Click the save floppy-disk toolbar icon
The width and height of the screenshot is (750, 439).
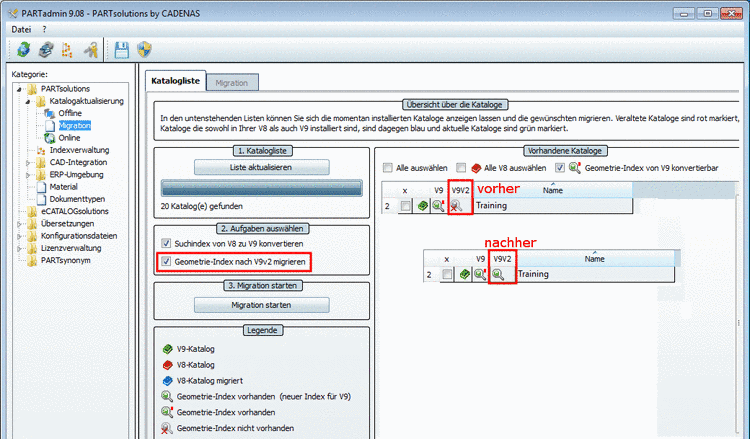pos(121,49)
